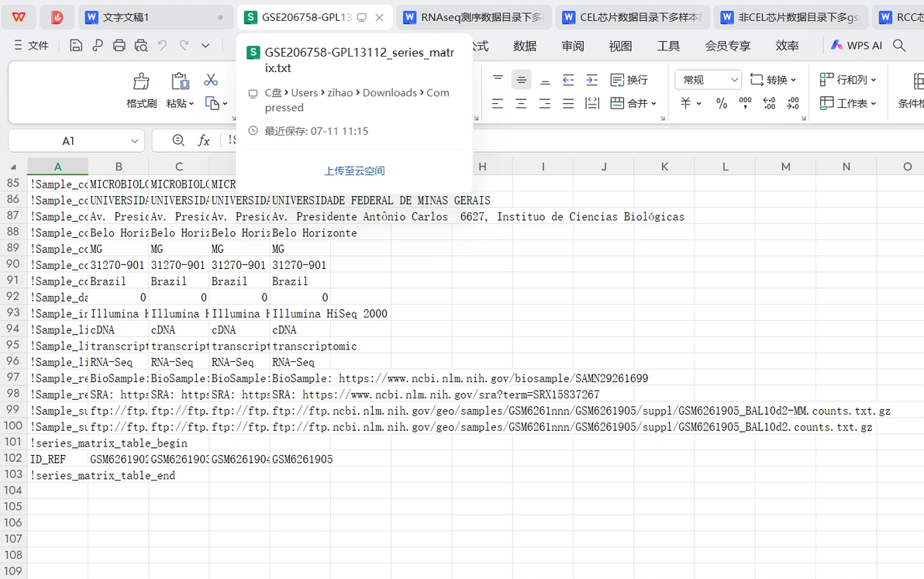Image resolution: width=924 pixels, height=579 pixels.
Task: Select the Format Painter (格式刷) tool
Action: [141, 90]
